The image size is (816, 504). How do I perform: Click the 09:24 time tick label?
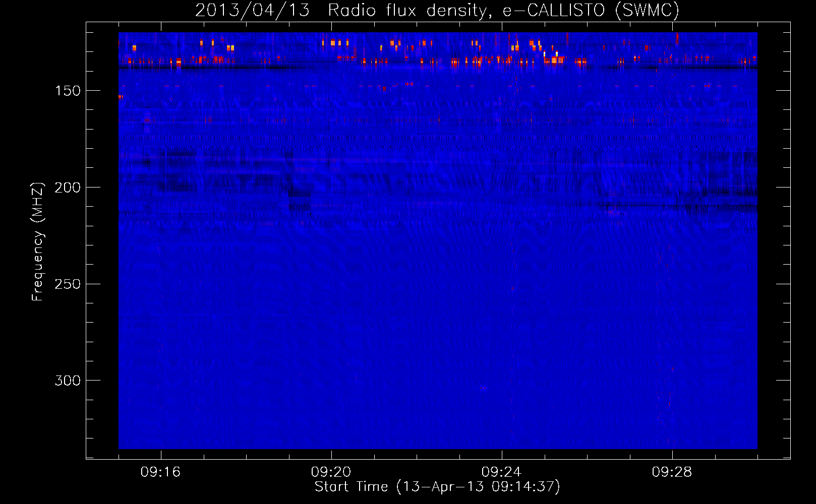(501, 472)
